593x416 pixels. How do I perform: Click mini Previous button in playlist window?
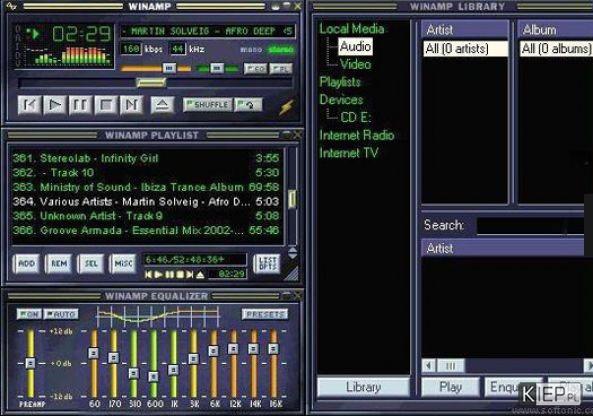148,275
